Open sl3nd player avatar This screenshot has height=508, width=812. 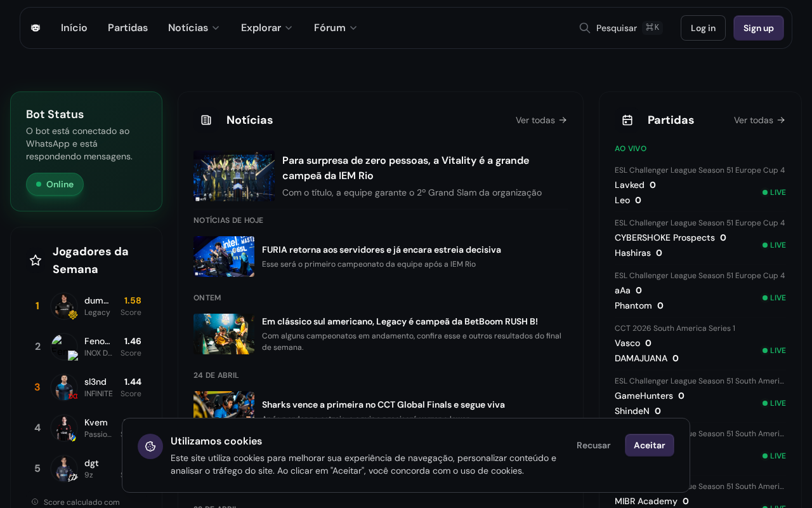coord(64,387)
